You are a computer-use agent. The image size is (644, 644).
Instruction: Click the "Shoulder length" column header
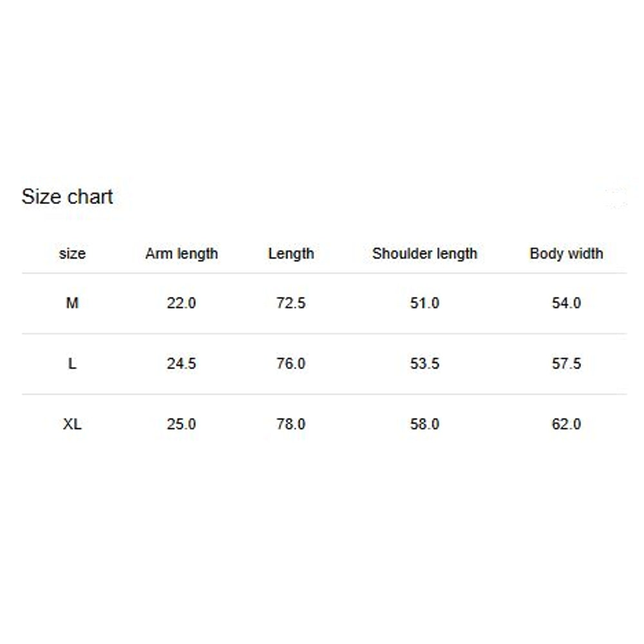click(424, 254)
